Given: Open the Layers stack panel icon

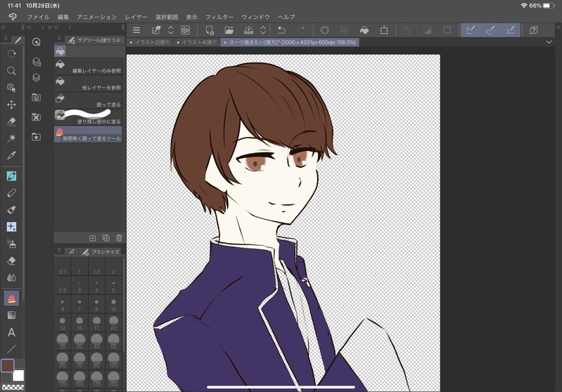Looking at the screenshot, I should (36, 78).
